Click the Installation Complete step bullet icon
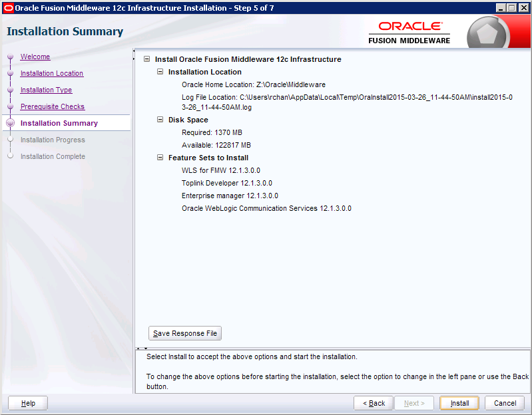532x415 pixels. coord(11,156)
